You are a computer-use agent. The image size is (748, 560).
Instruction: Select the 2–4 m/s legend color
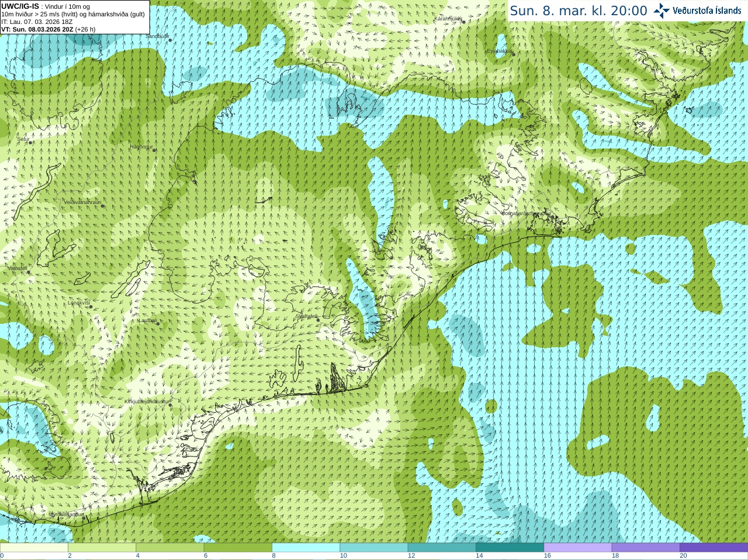[102, 547]
